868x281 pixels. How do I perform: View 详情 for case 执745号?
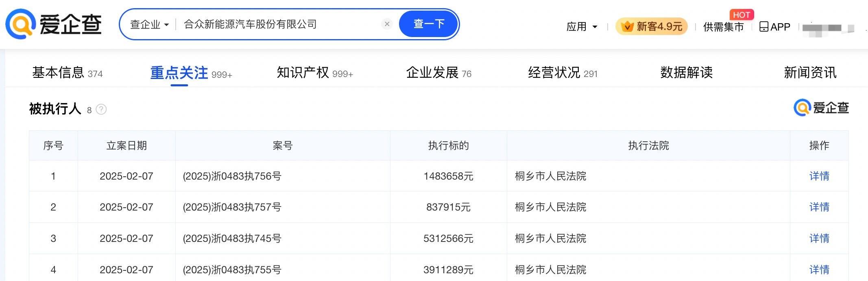tap(819, 238)
